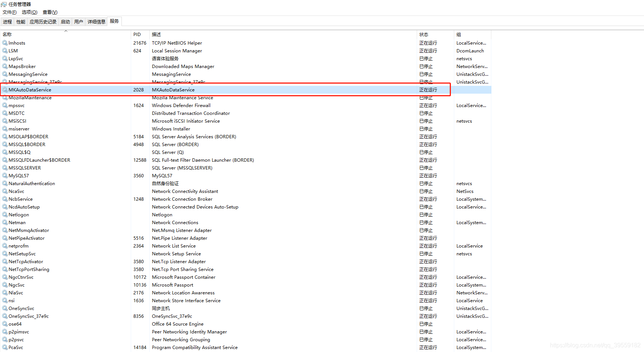Select the MSSQLFDLauncher$BORDER service row
The width and height of the screenshot is (644, 352).
(246, 160)
